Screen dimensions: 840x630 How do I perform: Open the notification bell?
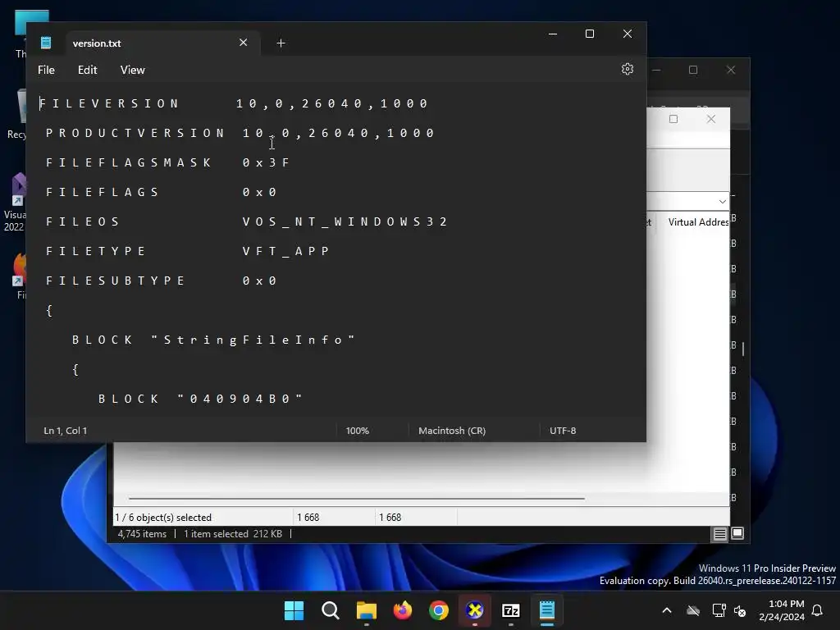click(x=818, y=610)
